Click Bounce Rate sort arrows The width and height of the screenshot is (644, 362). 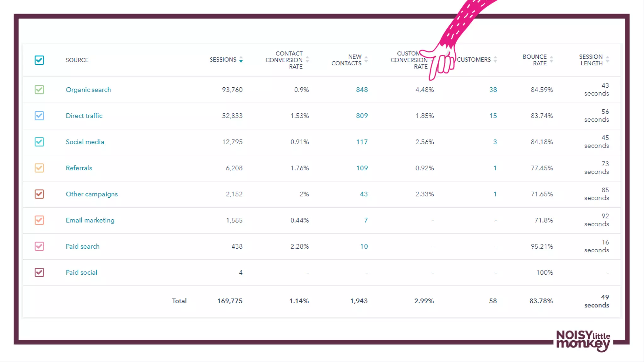tap(551, 59)
